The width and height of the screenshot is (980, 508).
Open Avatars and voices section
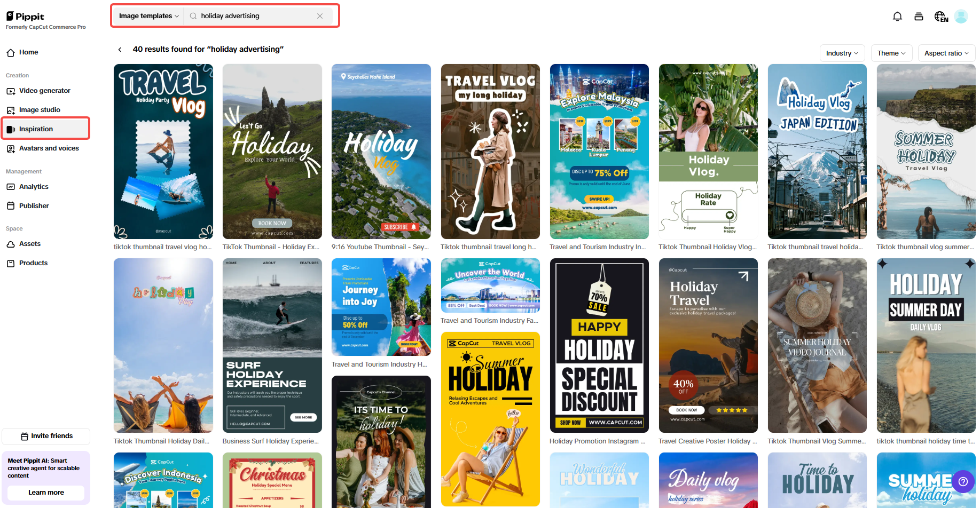[45, 148]
